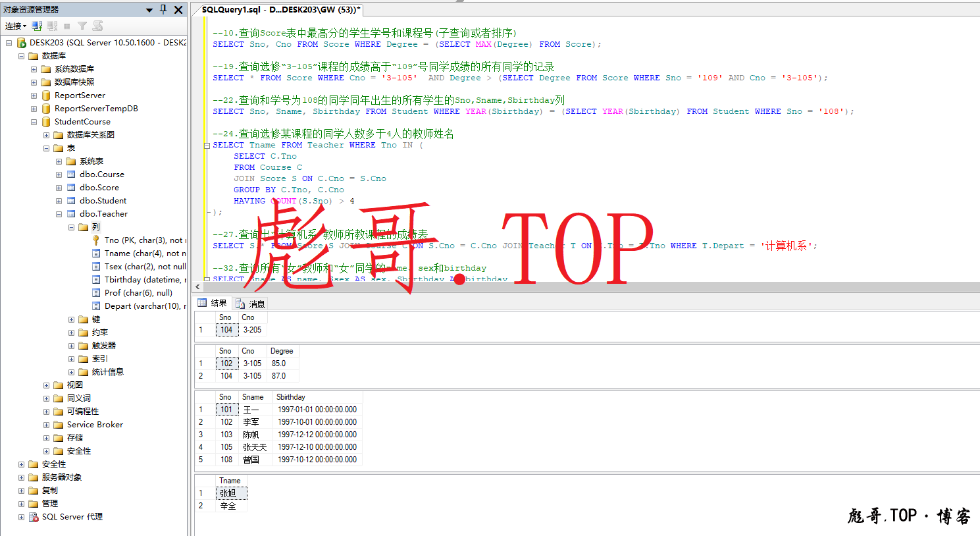This screenshot has width=980, height=536.
Task: Close the 对象资源管理器 panel
Action: pyautogui.click(x=178, y=9)
